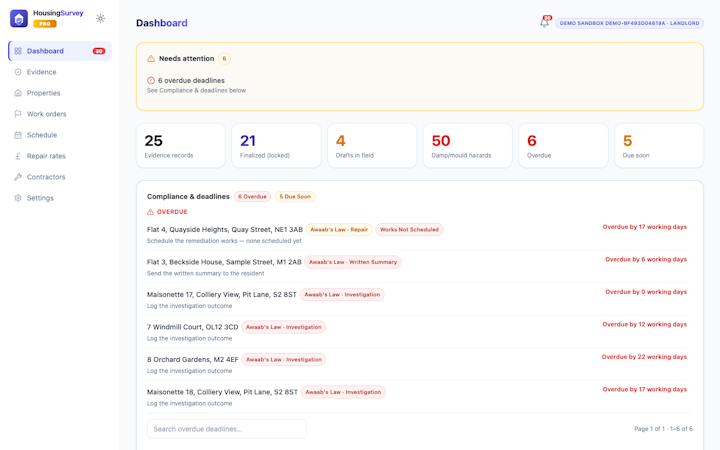Image resolution: width=720 pixels, height=450 pixels.
Task: Click the PRO badge under logo
Action: click(45, 24)
